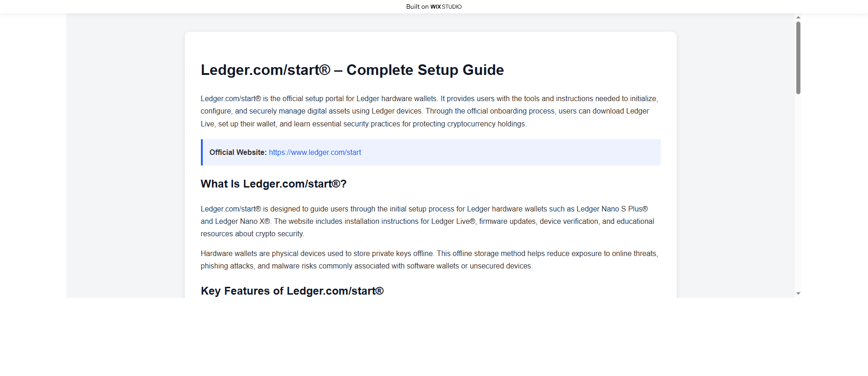Click the 'What Is Ledger.com/start®?' heading
The image size is (868, 376).
point(274,184)
